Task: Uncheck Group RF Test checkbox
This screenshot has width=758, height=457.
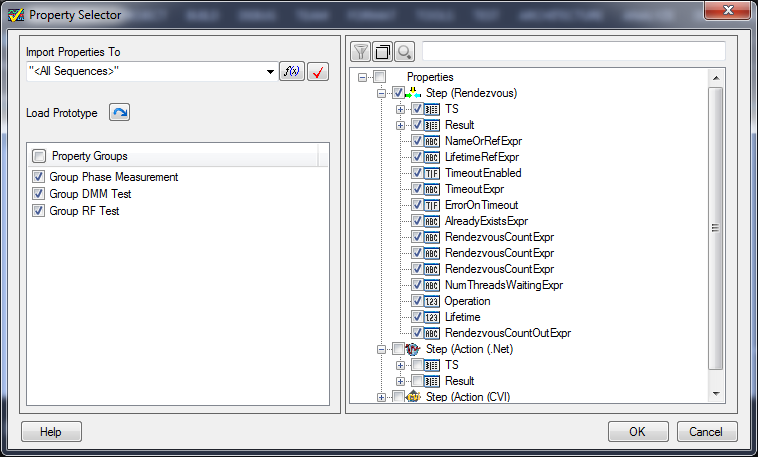Action: pyautogui.click(x=39, y=211)
